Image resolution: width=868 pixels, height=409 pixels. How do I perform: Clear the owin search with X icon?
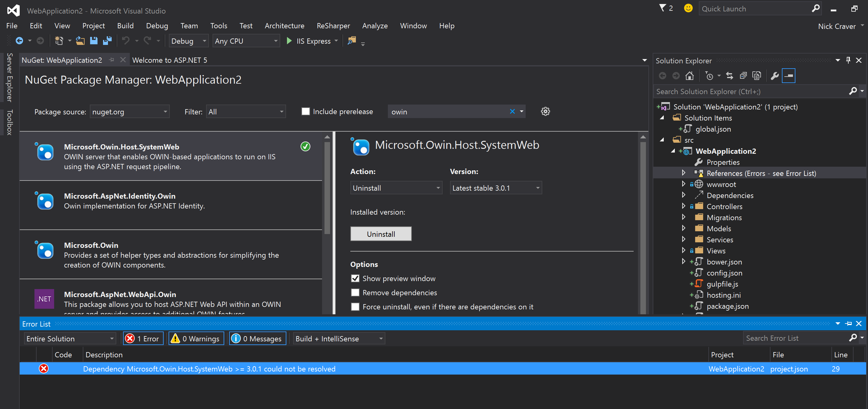coord(512,112)
